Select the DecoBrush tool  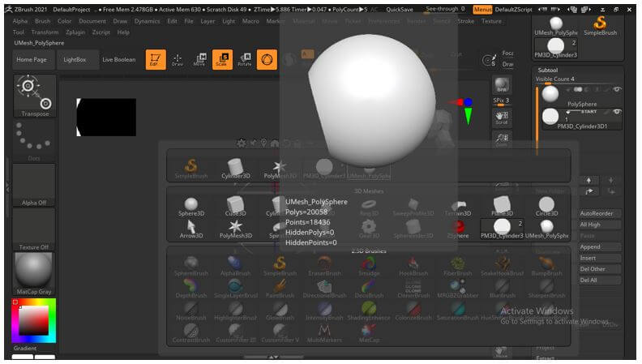[369, 289]
